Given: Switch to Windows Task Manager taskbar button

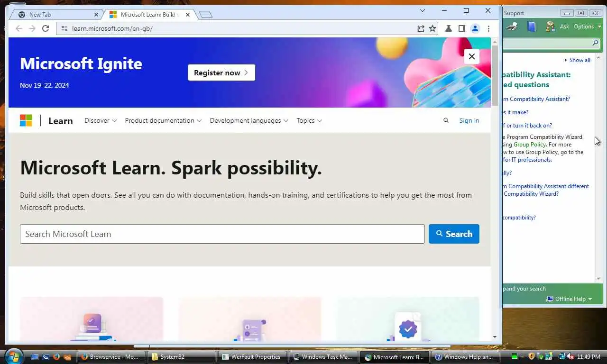Looking at the screenshot, I should point(323,357).
